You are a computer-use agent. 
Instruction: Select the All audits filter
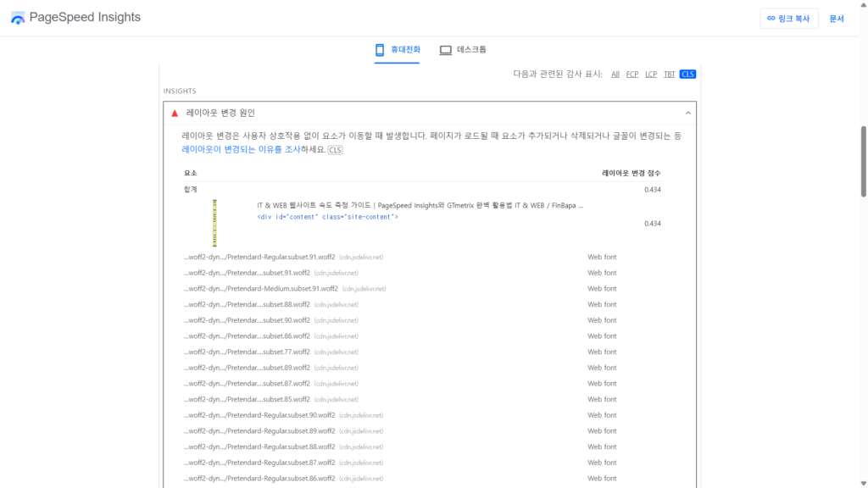pyautogui.click(x=615, y=74)
